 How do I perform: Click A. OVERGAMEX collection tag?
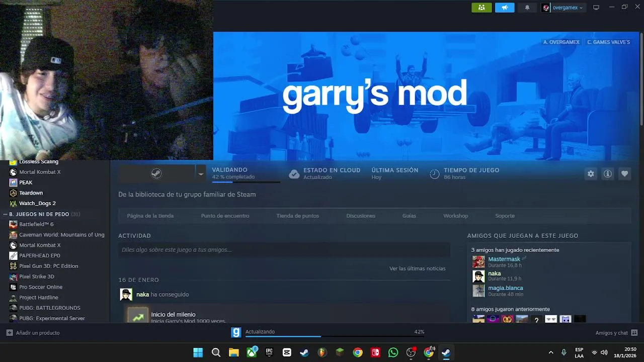pos(561,42)
